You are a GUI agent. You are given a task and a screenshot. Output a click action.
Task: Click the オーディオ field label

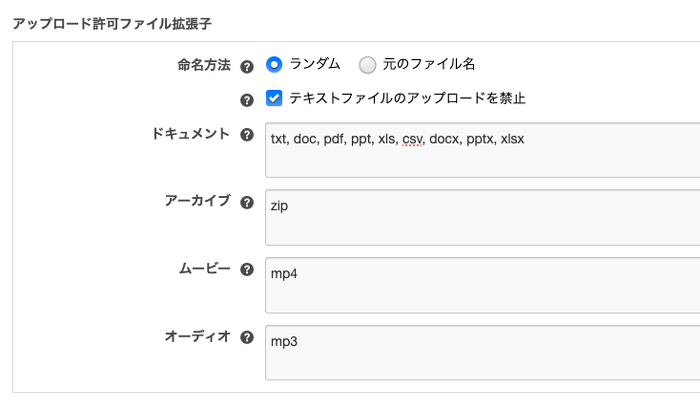(x=196, y=337)
